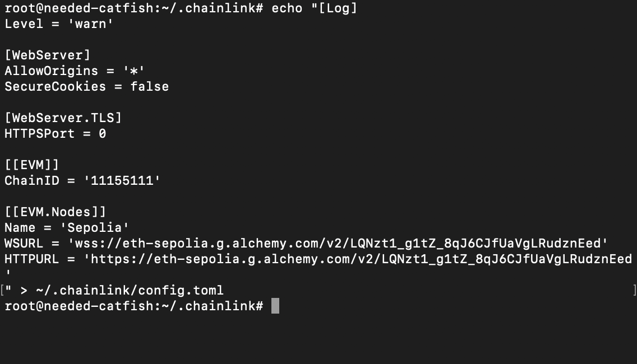Click the [Log] section header
Viewport: 637px width, 364px height.
pyautogui.click(x=338, y=8)
